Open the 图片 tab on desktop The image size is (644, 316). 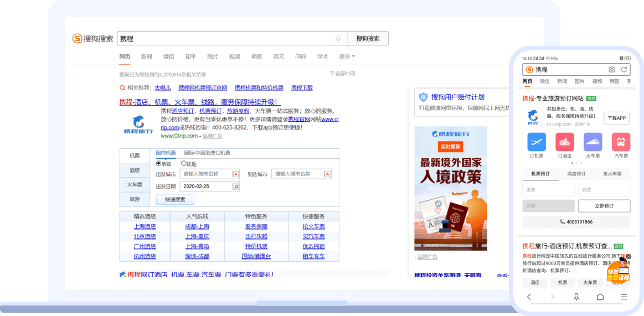click(213, 56)
